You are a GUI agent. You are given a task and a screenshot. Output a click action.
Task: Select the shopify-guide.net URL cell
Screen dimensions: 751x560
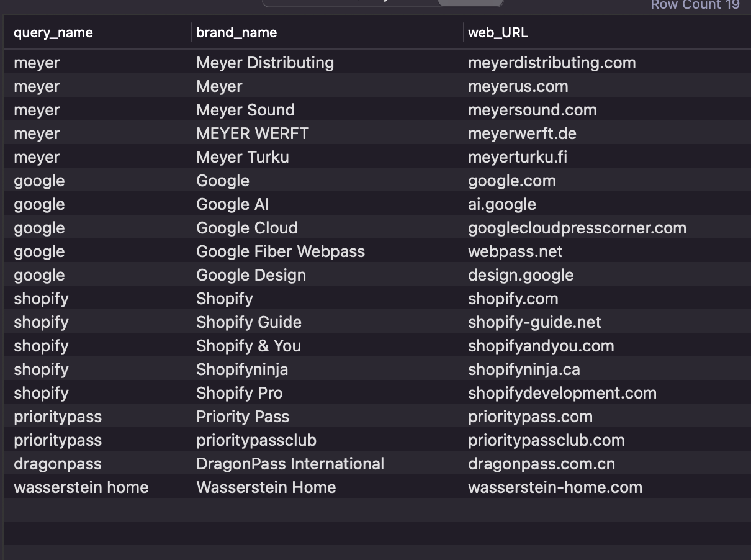[x=534, y=322]
